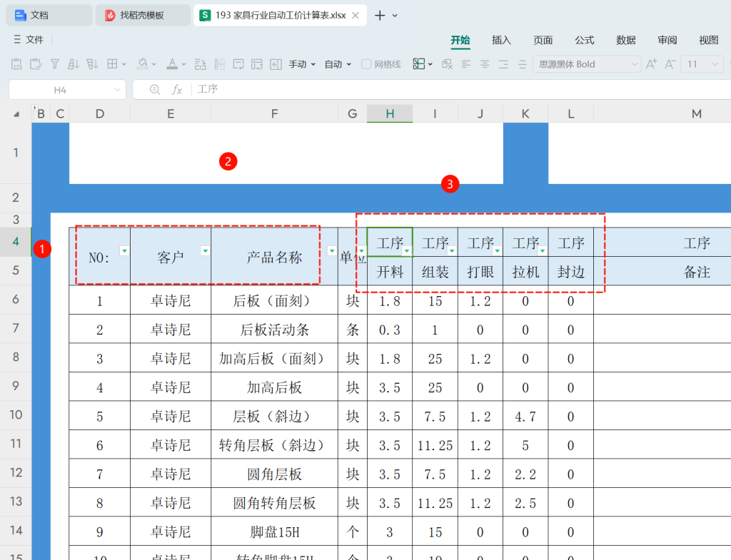The width and height of the screenshot is (731, 560).
Task: Click the merge cells icon
Action: (x=257, y=63)
